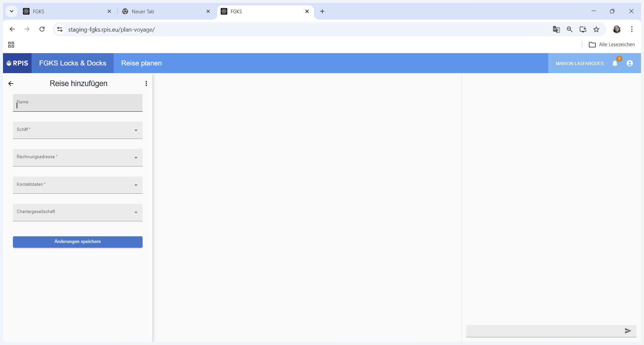Open the tab search dropdown chevron
Screen dimensions: 644x345
[x=12, y=11]
